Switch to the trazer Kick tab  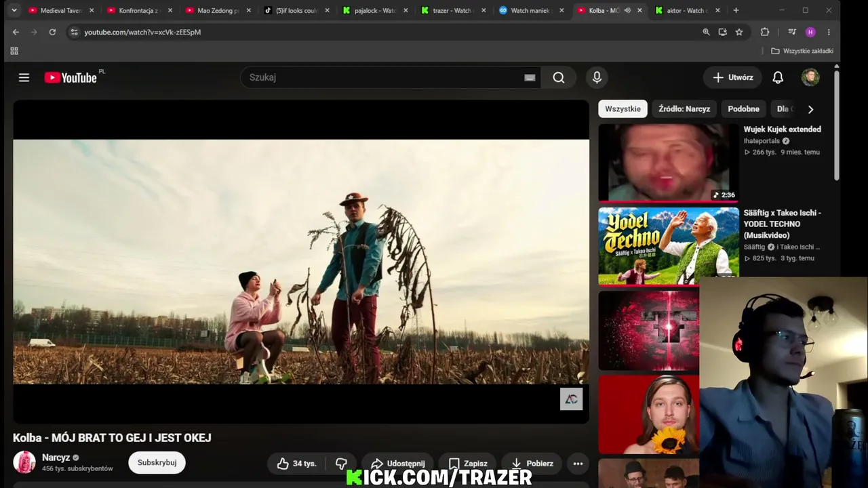click(x=452, y=10)
